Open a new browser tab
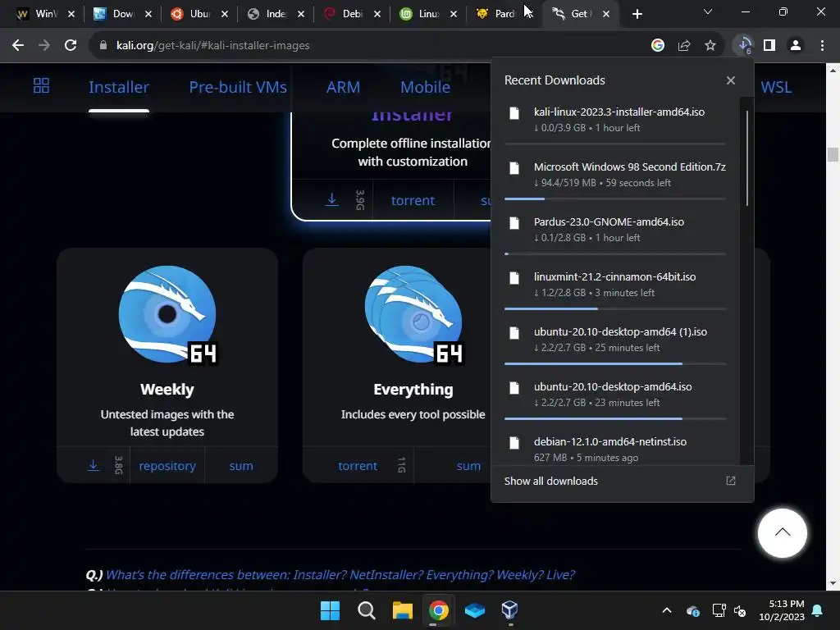This screenshot has width=840, height=630. (637, 14)
